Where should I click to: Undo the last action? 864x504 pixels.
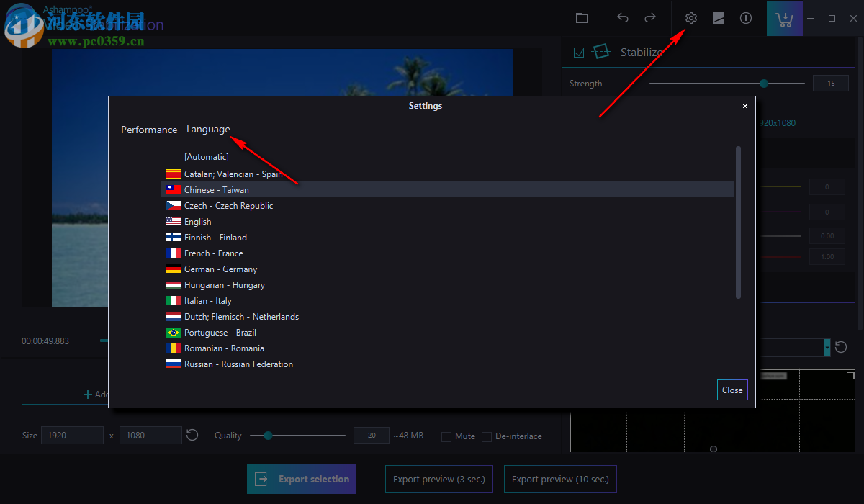click(623, 18)
